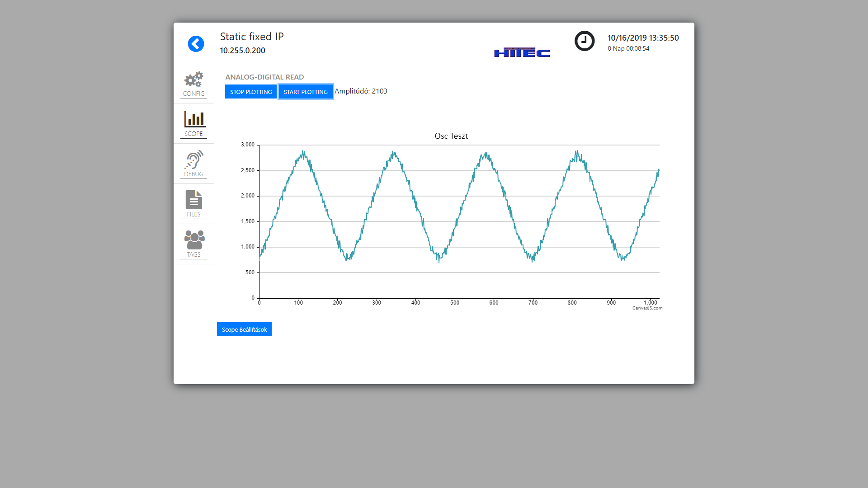This screenshot has width=868, height=488.
Task: Click the 2,000 y-axis label
Action: pyautogui.click(x=248, y=196)
